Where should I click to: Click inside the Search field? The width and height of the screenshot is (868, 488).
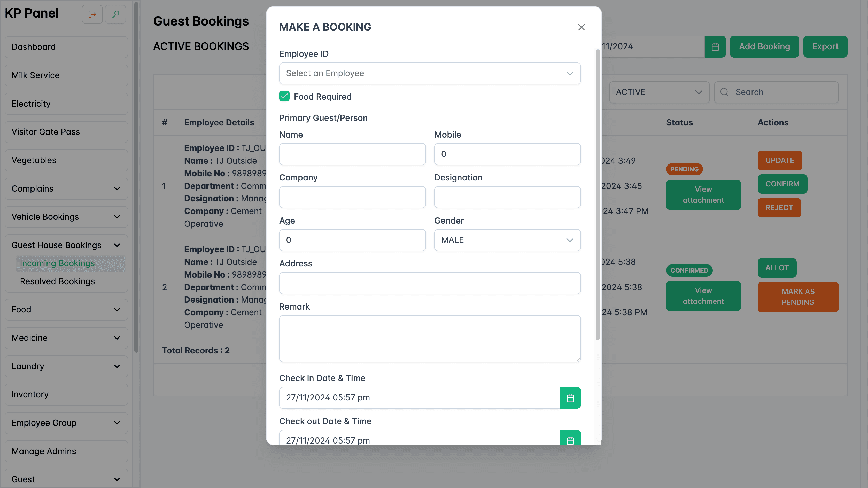point(782,92)
